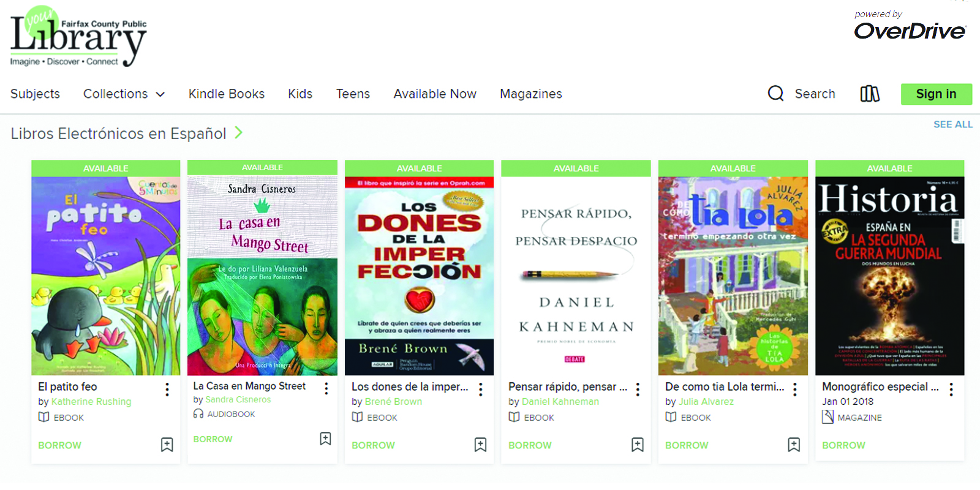Open author Julia Alvarez
Screen dimensions: 980x490
[x=706, y=402]
